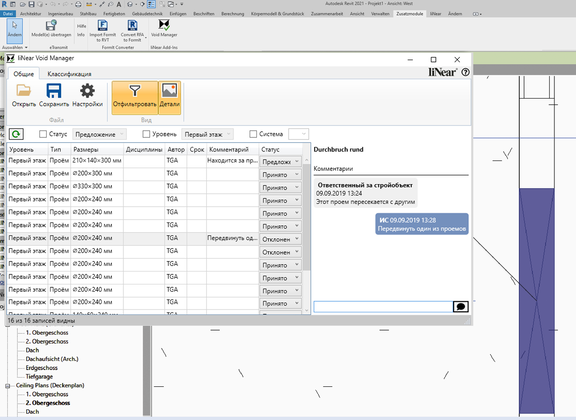Expand the first Отклонен status dropdown
This screenshot has height=420, width=576.
click(281, 239)
